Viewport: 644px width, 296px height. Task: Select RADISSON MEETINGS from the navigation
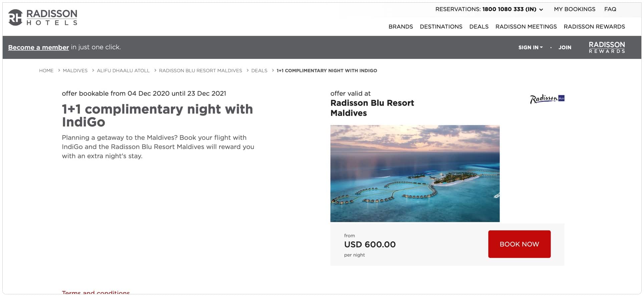[x=526, y=26]
